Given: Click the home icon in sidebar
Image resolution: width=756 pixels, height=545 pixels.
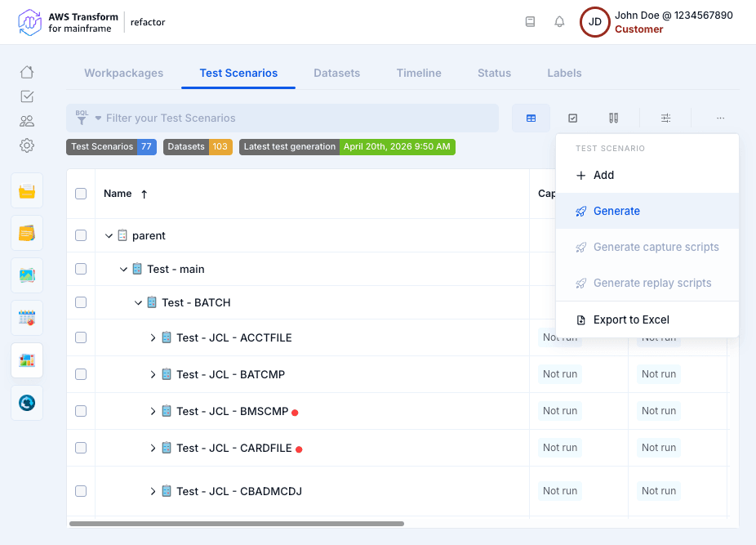Looking at the screenshot, I should [x=27, y=72].
